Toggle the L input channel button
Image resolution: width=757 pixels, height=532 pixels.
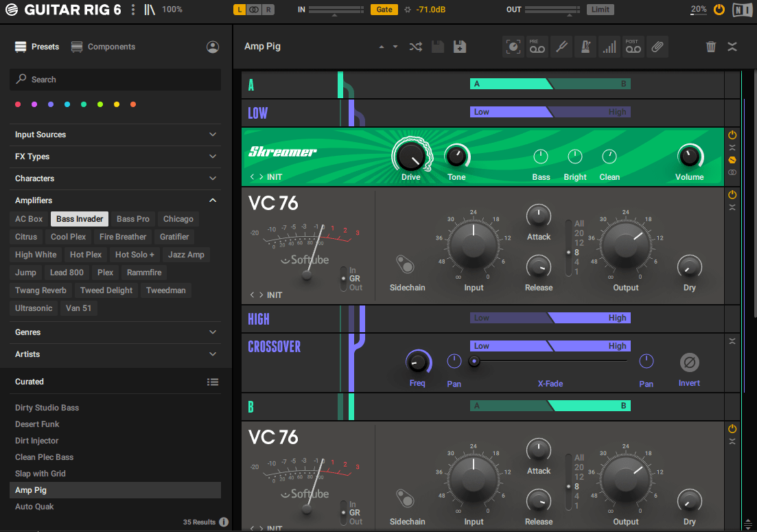pos(240,10)
